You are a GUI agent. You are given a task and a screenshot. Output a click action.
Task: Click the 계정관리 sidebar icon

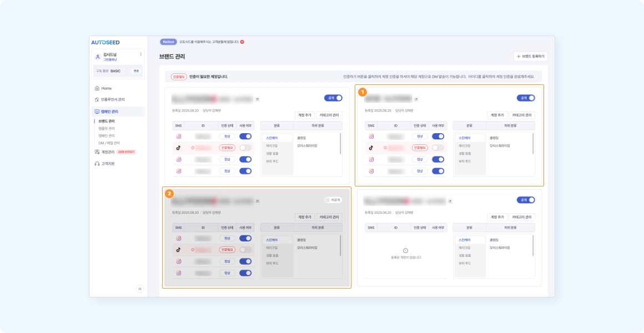pos(97,152)
